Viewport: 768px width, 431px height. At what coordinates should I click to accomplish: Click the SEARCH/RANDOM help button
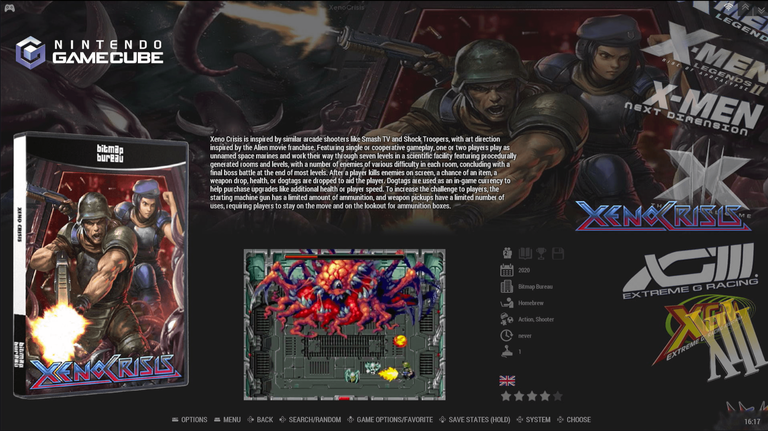click(x=310, y=420)
